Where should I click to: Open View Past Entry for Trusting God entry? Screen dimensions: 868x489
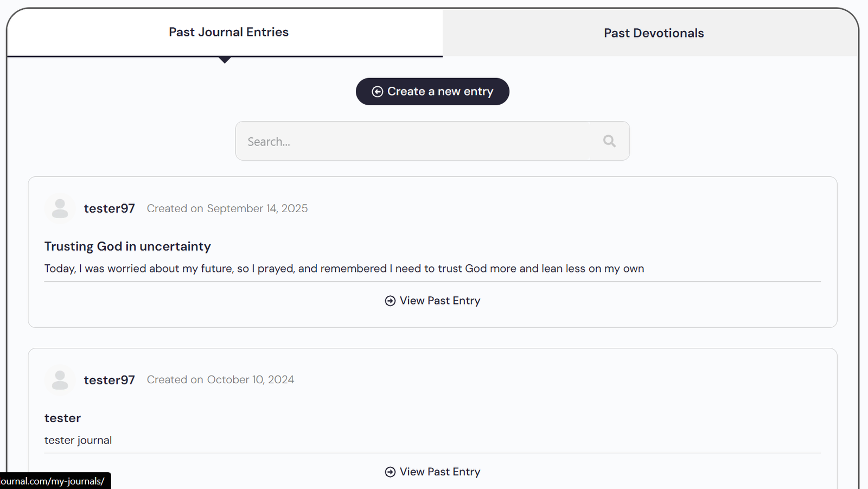tap(439, 301)
